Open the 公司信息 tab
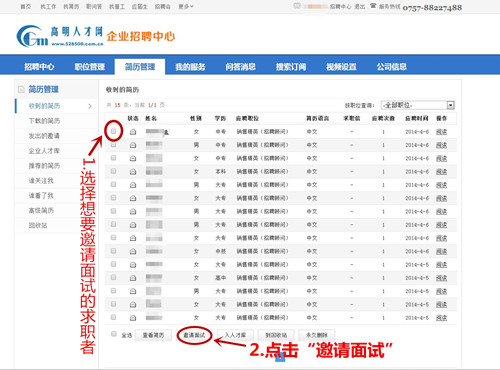Screen dimensions: 500x370 pyautogui.click(x=392, y=67)
